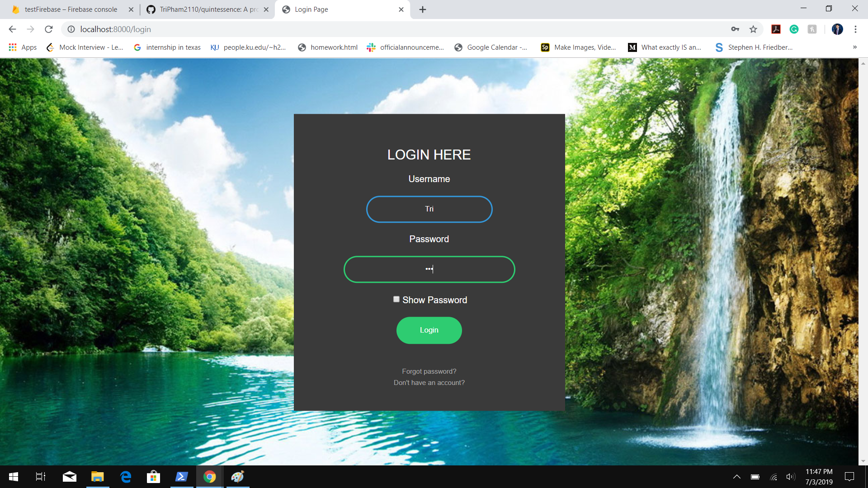This screenshot has height=488, width=868.
Task: Bookmark this page with the star
Action: 753,29
